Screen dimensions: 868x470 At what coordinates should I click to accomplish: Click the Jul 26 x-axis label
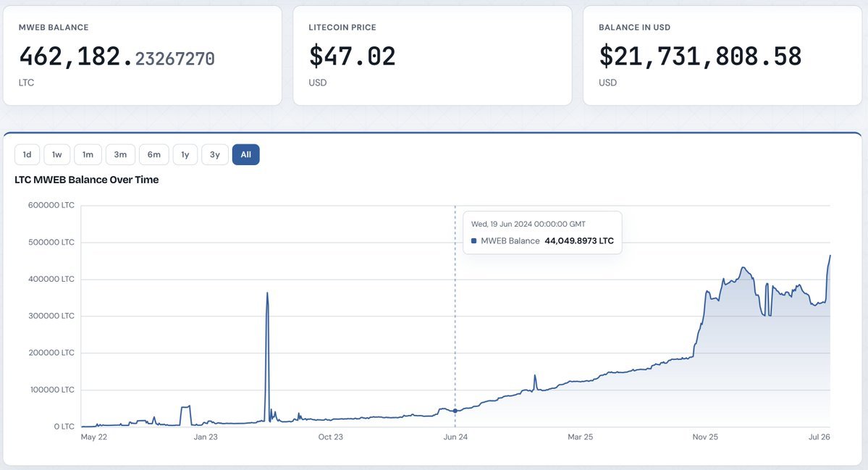tap(819, 437)
